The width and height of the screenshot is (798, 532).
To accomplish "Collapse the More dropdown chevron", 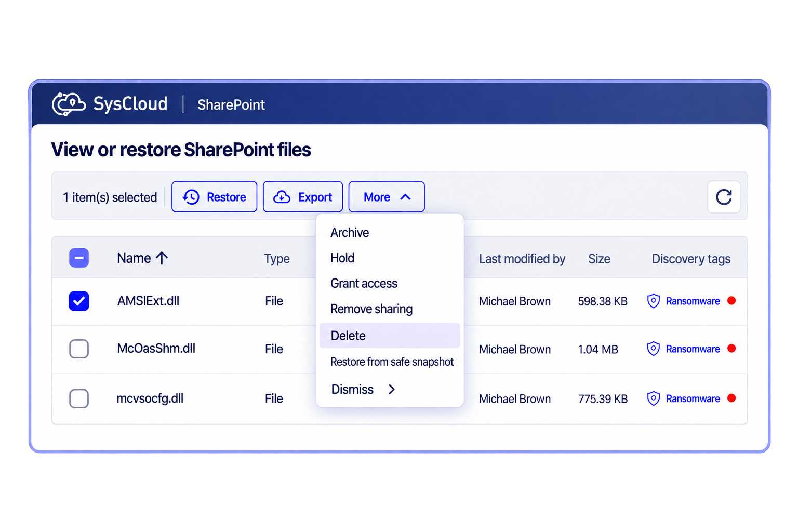I will pos(406,197).
